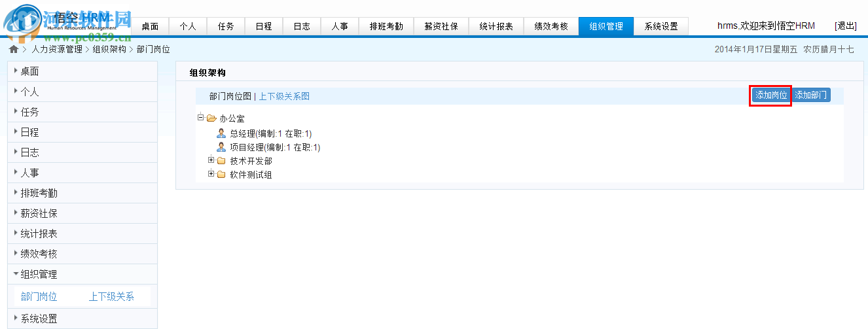Open the 系统设置 top navigation tab

pos(661,26)
